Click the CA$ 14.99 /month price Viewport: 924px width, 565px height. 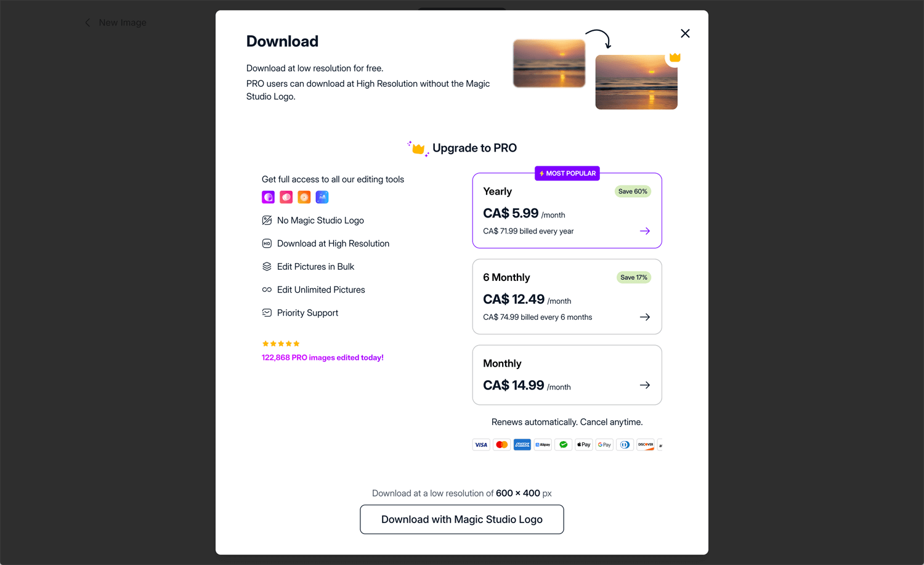pyautogui.click(x=527, y=386)
